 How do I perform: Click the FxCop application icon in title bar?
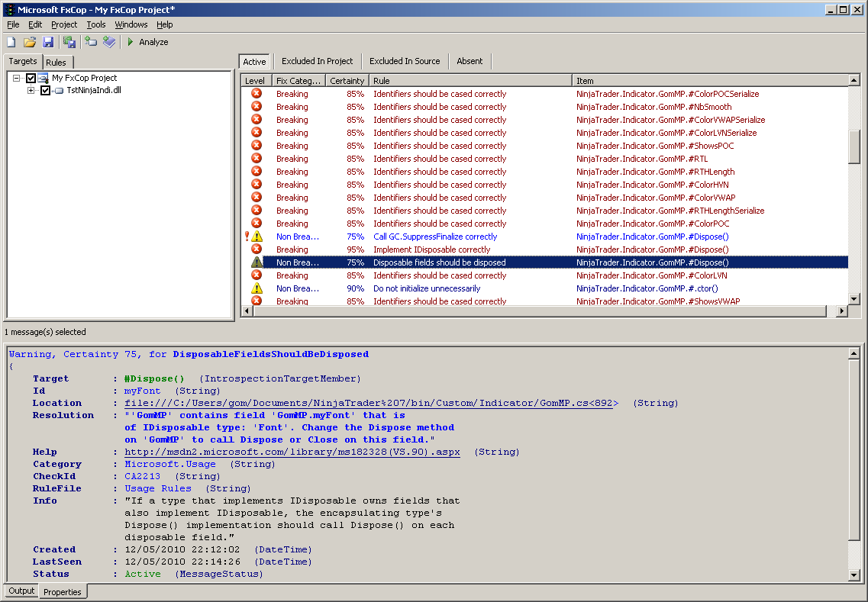click(x=9, y=9)
